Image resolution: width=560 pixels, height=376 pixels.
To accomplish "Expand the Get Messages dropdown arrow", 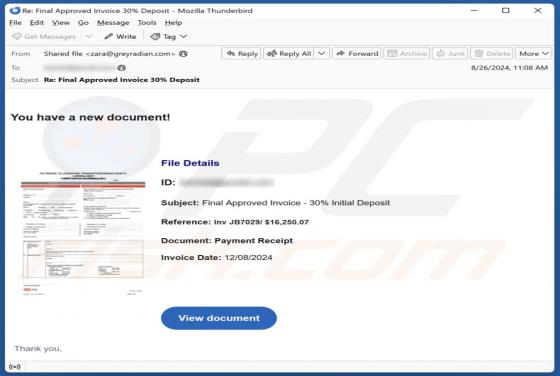I will pos(89,36).
